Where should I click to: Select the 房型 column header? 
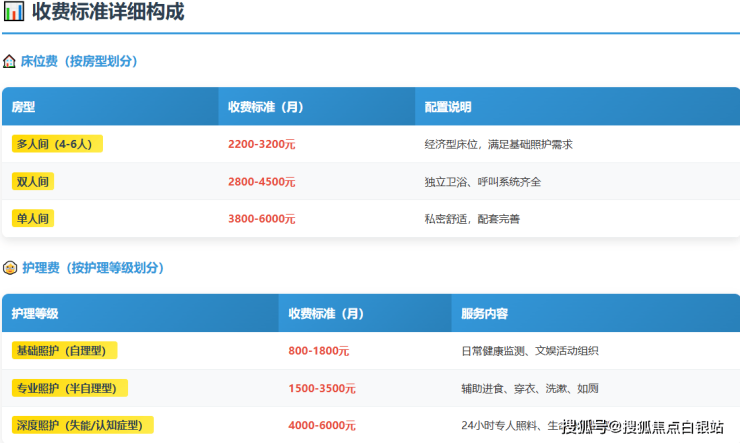[x=23, y=107]
